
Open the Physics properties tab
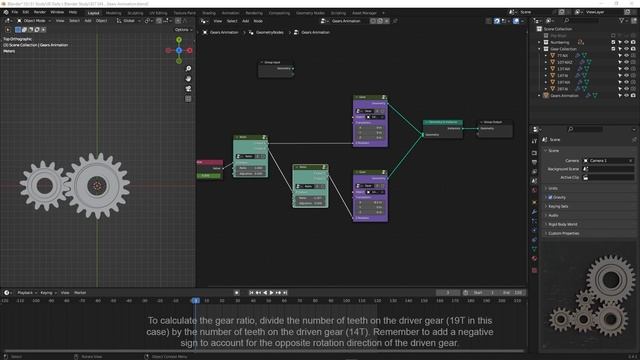[x=534, y=231]
